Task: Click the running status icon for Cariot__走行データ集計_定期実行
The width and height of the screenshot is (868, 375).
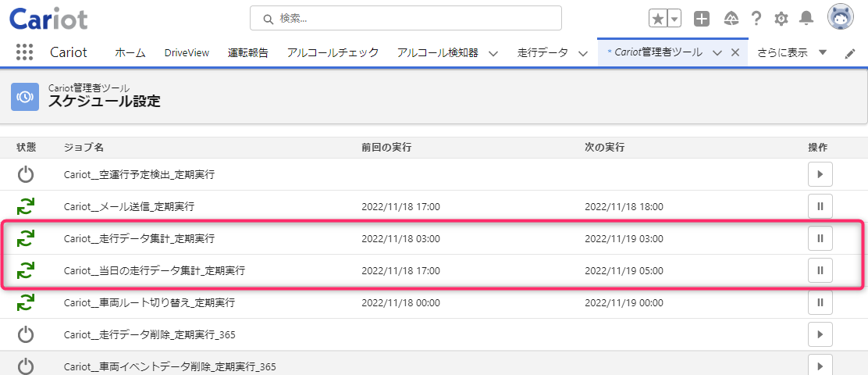Action: (x=26, y=239)
